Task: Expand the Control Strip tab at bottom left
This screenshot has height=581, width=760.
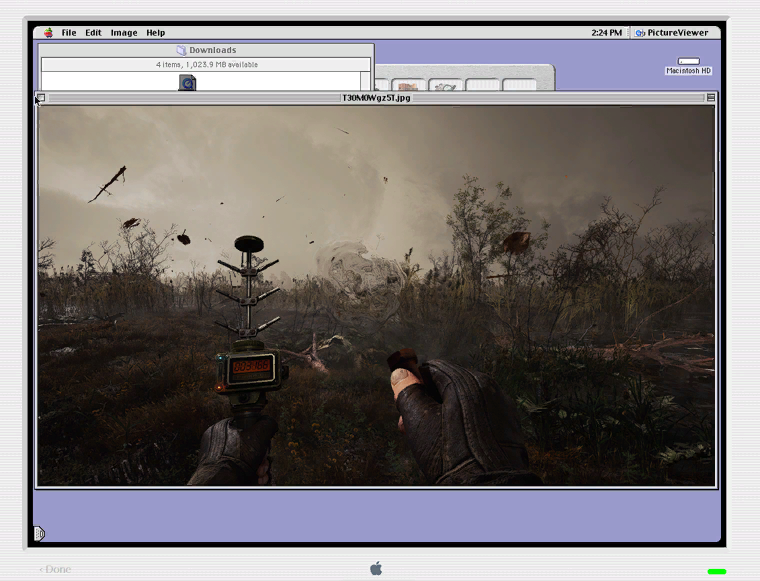Action: 39,534
